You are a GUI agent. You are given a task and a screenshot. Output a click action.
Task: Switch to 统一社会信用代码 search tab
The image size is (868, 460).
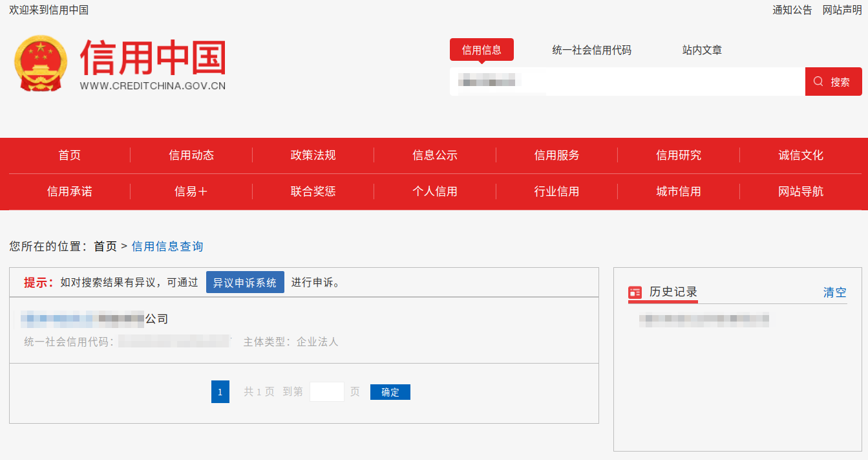591,50
